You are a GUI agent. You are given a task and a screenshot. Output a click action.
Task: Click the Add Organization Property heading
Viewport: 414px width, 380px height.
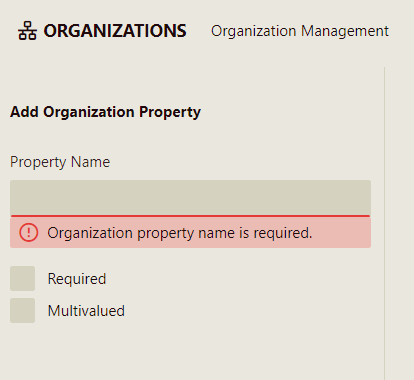point(105,112)
